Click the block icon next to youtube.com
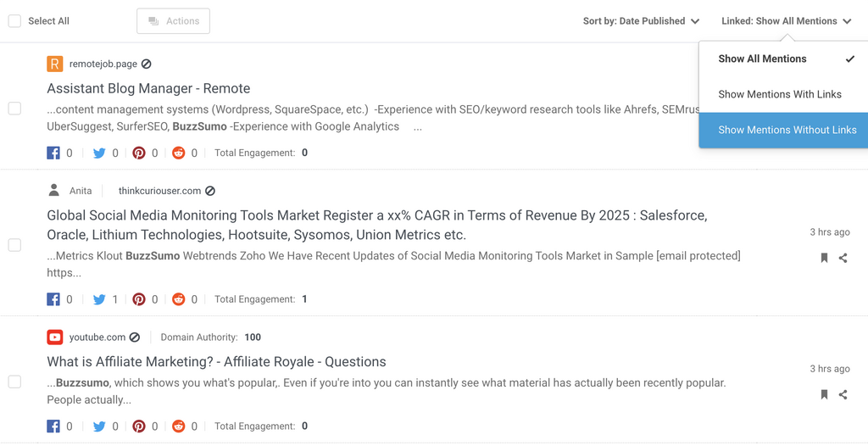This screenshot has height=446, width=868. tap(135, 337)
